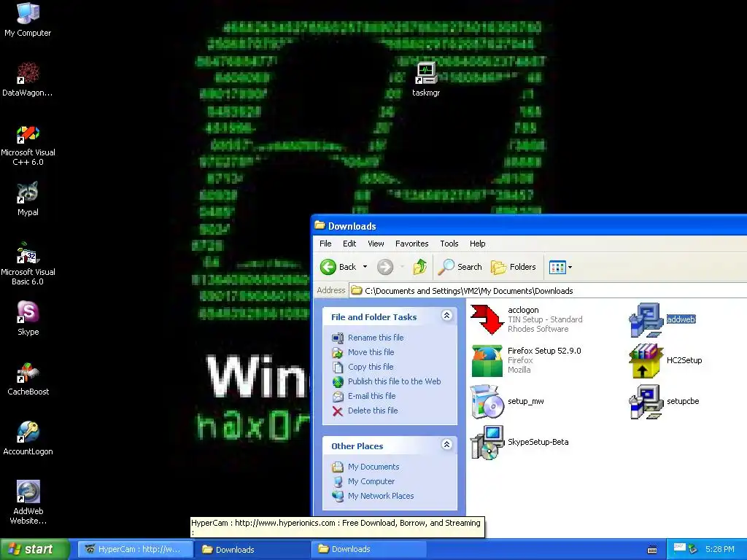Click the Start button
This screenshot has width=747, height=560.
35,549
